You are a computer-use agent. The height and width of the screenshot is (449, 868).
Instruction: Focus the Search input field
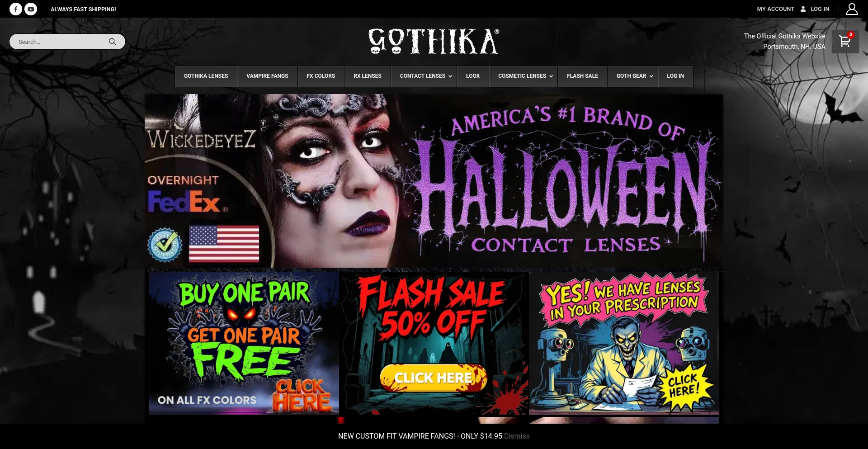(x=61, y=42)
